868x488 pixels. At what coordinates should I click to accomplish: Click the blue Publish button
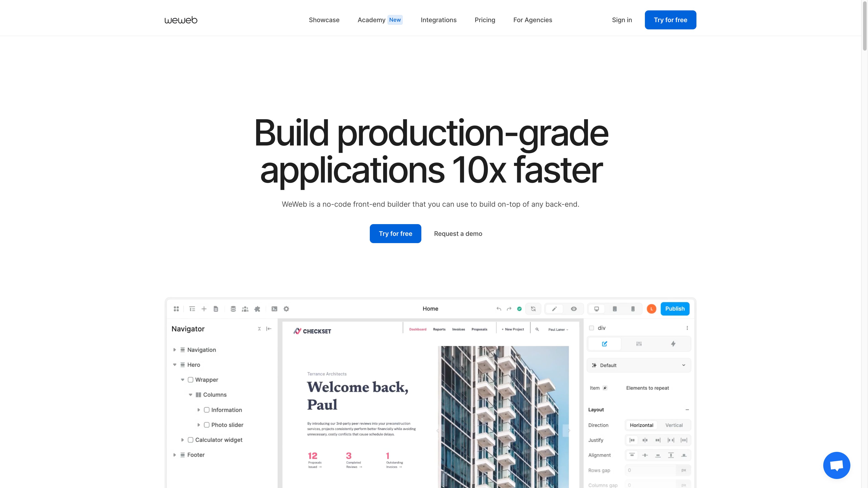tap(675, 309)
